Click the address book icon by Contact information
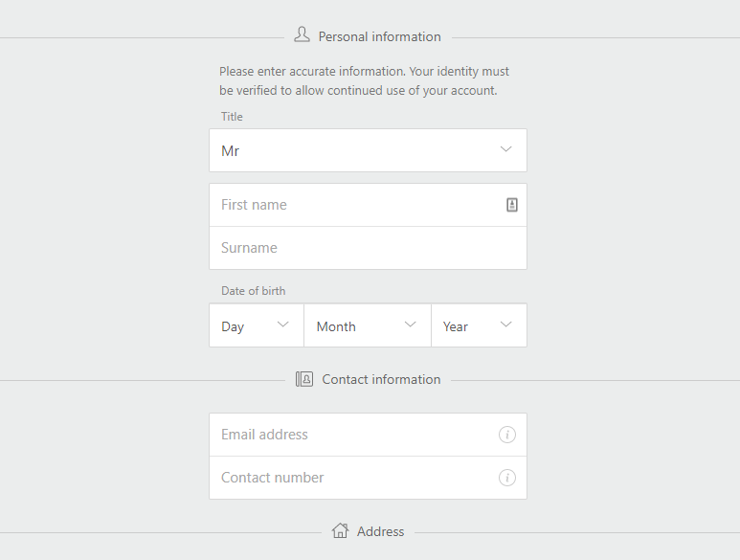The width and height of the screenshot is (740, 560). [x=304, y=379]
